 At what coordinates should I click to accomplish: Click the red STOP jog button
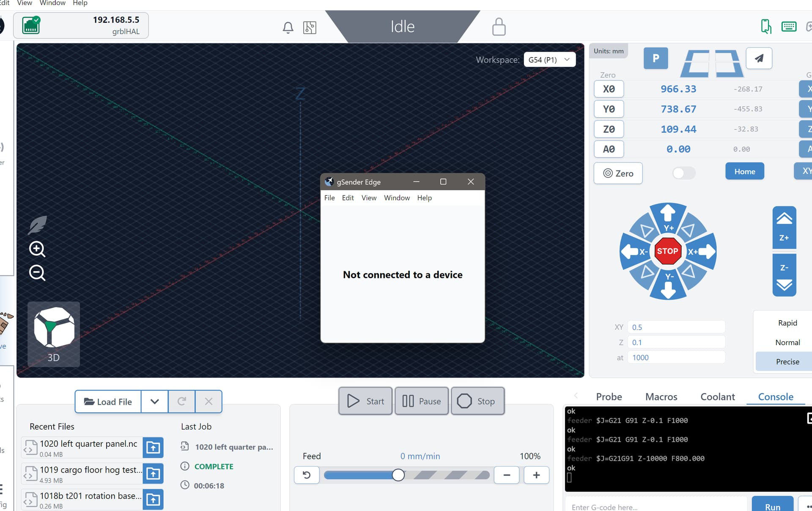tap(667, 251)
